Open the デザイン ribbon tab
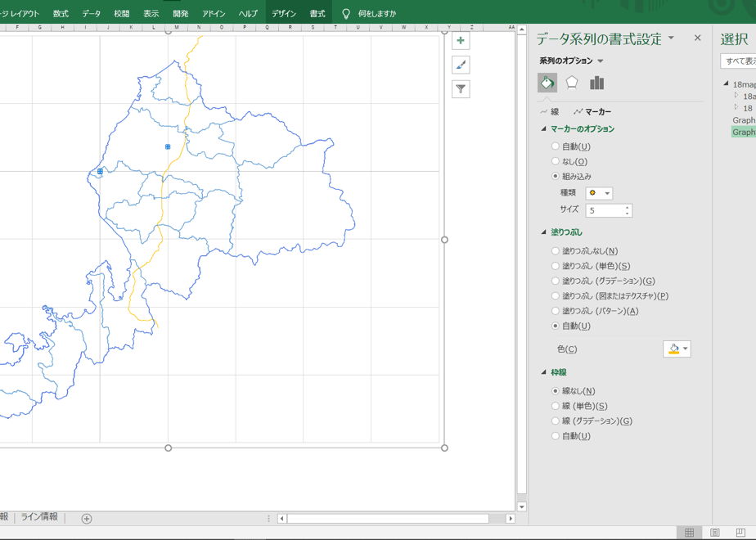The height and width of the screenshot is (540, 756). [x=283, y=13]
